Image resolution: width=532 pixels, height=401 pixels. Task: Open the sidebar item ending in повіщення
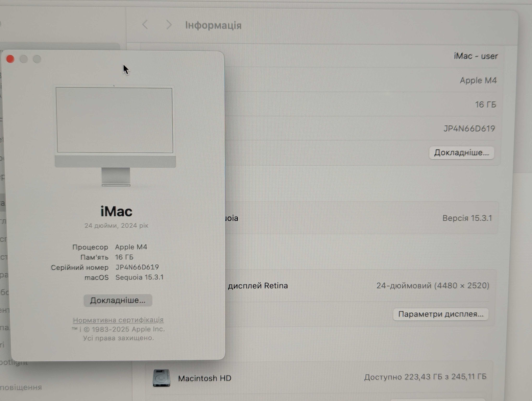[21, 387]
